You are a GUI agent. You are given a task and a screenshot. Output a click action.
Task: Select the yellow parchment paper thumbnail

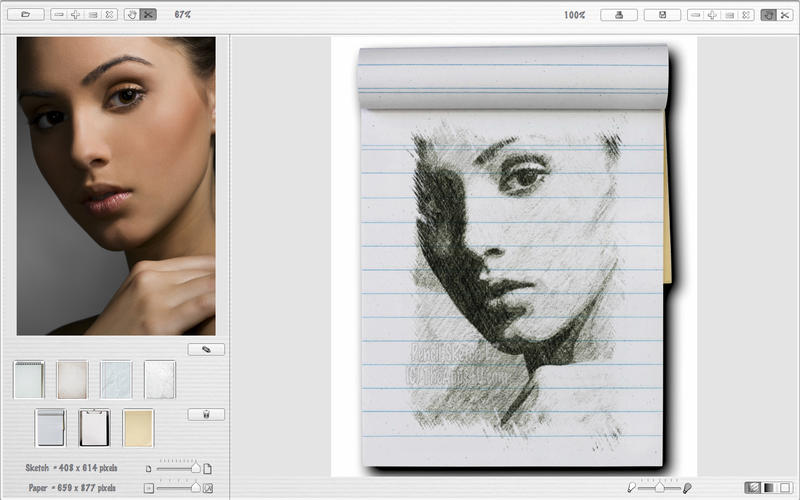pos(138,428)
